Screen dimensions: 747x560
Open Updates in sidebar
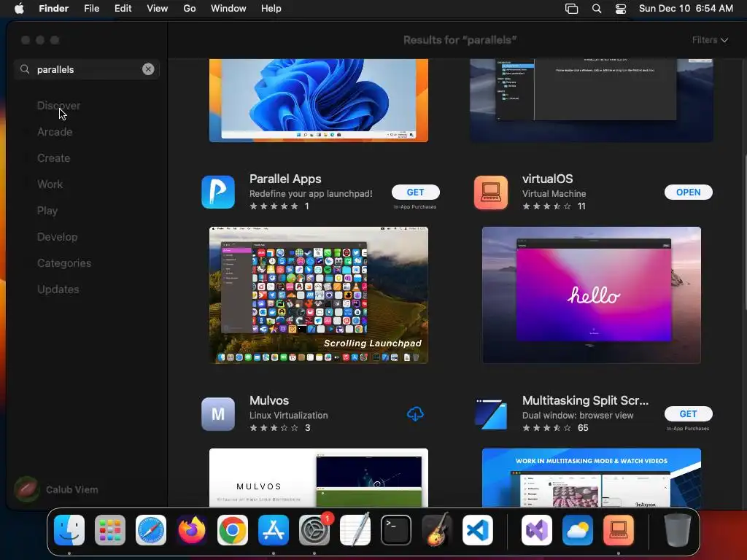pos(58,289)
